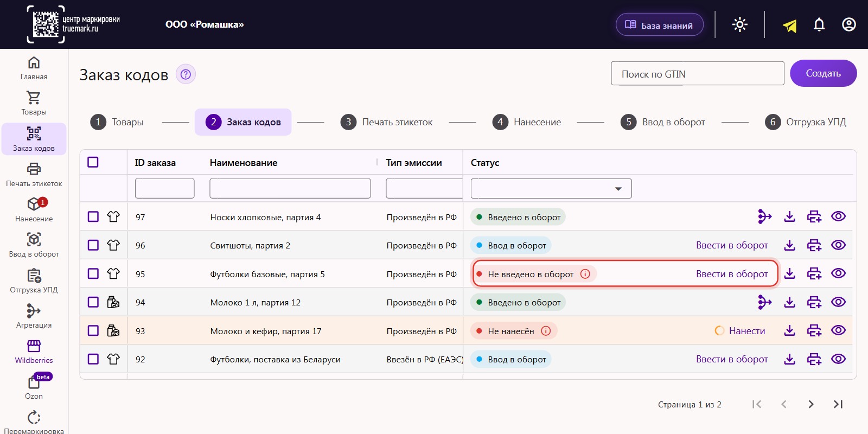Viewport: 868px width, 434px height.
Task: Open Агрегация in the sidebar
Action: (x=34, y=317)
